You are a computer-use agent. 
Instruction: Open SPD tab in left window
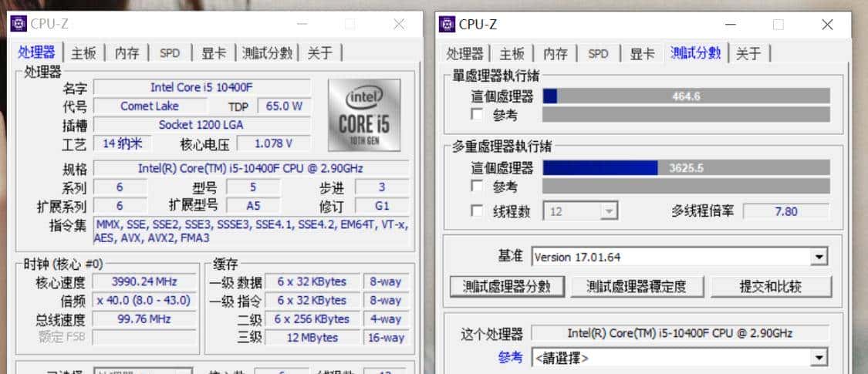pyautogui.click(x=170, y=53)
